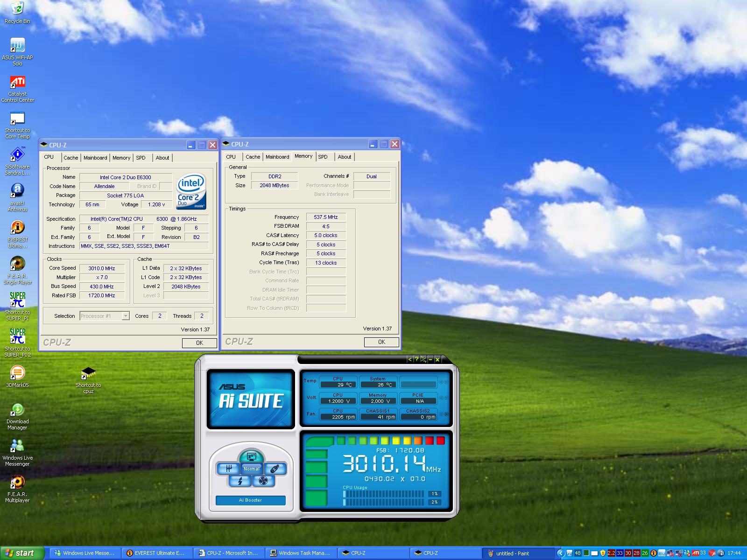
Task: Click ATI tray icon in system tray
Action: tap(696, 553)
